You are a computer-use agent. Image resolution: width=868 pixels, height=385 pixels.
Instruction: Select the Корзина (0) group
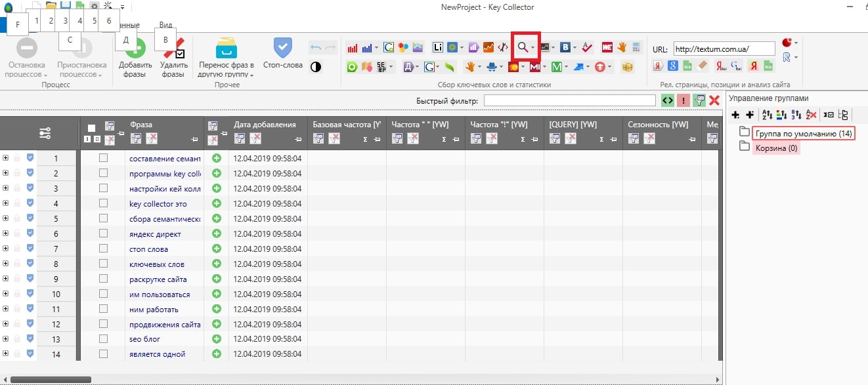pyautogui.click(x=777, y=148)
